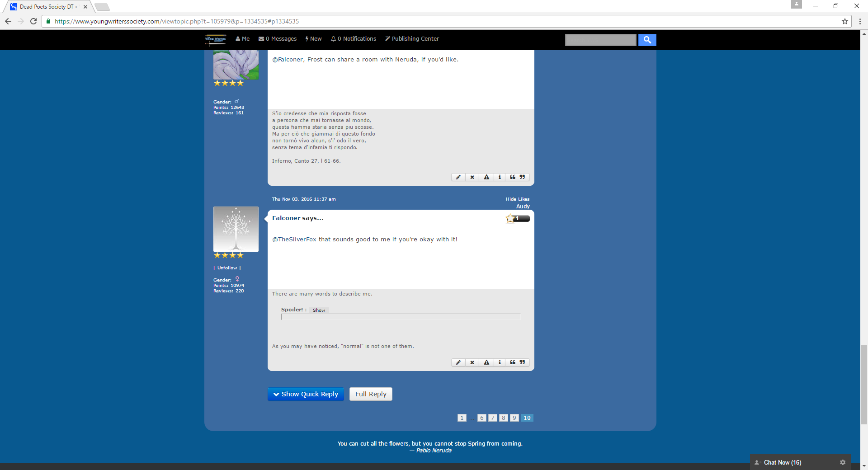Click the site search input field
Viewport: 868px width, 470px height.
600,40
